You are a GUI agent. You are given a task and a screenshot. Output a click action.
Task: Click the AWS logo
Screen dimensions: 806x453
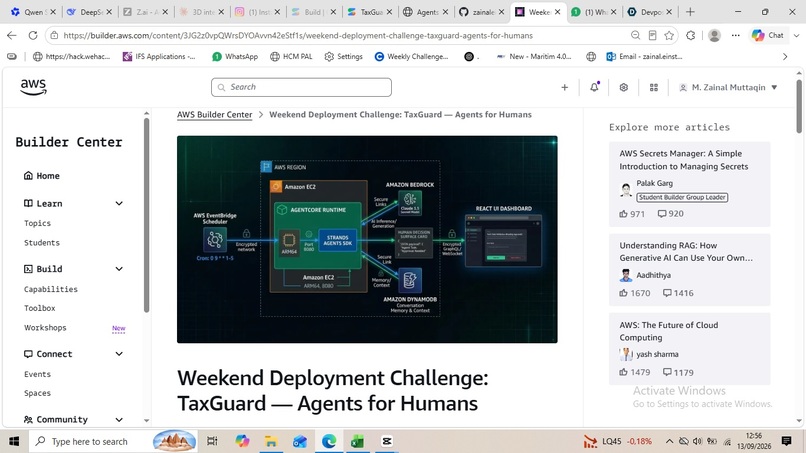pyautogui.click(x=33, y=87)
